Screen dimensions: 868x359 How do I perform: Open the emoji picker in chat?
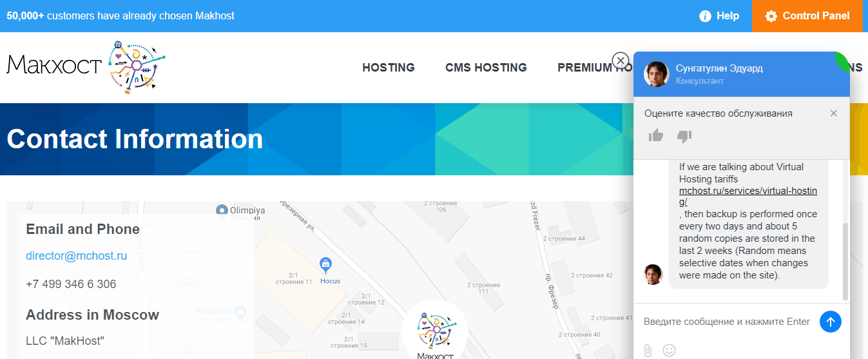[670, 351]
